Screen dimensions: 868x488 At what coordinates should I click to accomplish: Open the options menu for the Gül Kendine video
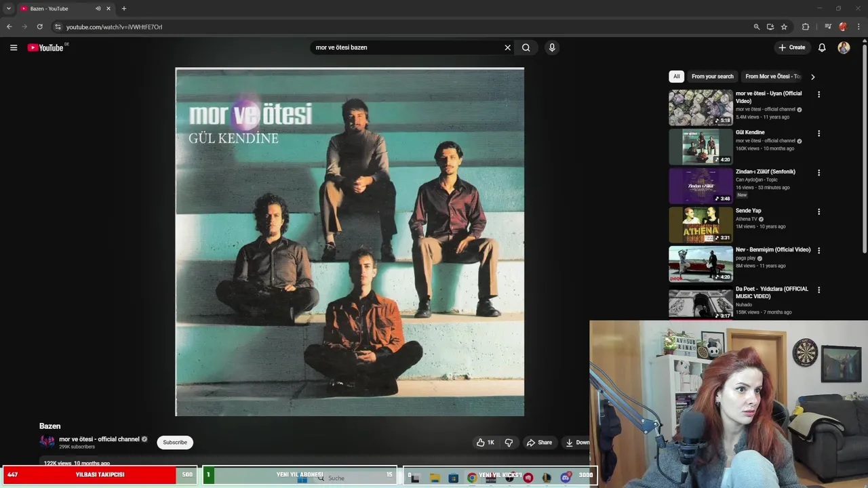pos(818,134)
